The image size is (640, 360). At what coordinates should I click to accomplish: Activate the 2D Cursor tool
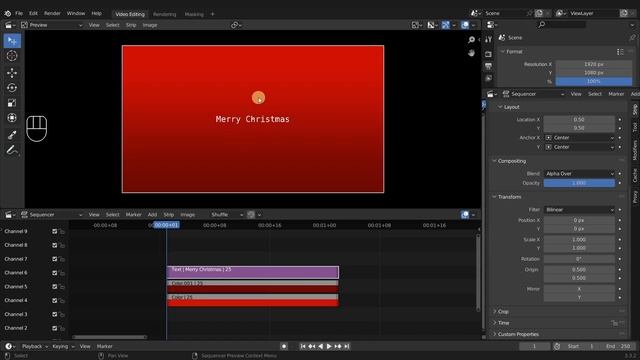(x=12, y=56)
